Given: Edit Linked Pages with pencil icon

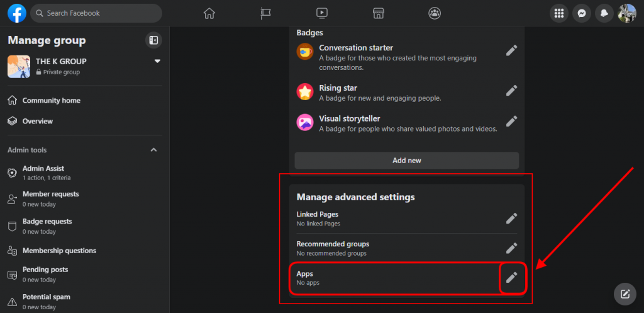Looking at the screenshot, I should tap(511, 218).
